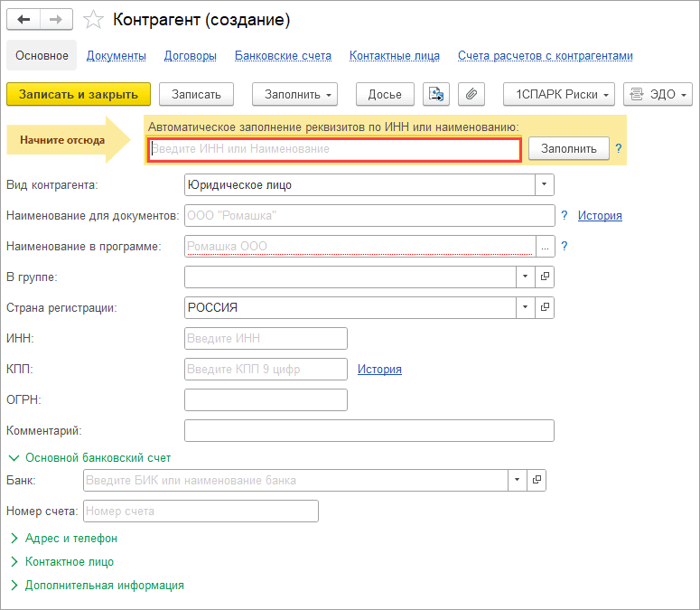Collapse the Основной банковский счет section
The height and width of the screenshot is (610, 700).
coord(98,458)
